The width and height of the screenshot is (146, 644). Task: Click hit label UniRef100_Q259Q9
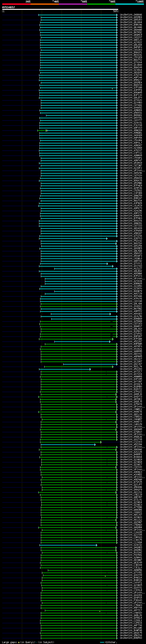click(131, 321)
